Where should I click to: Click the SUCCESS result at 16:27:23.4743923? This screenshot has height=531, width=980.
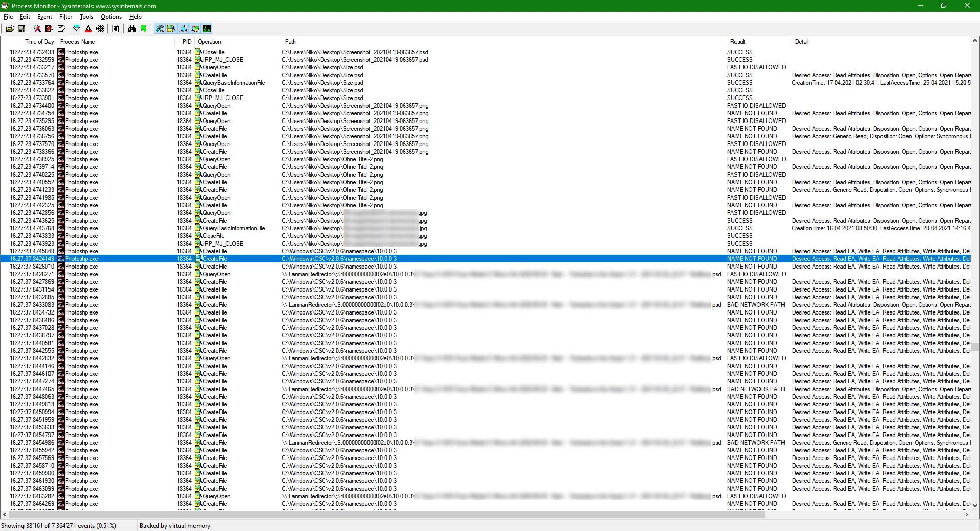[740, 244]
